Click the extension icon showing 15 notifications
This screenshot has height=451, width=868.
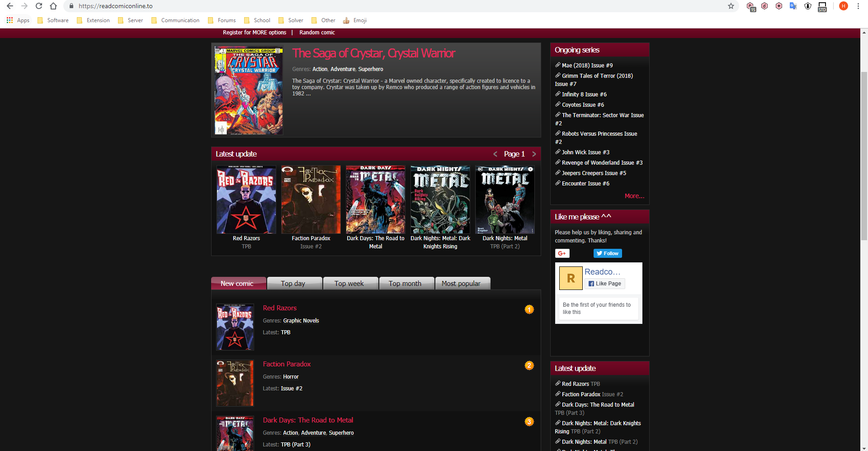tap(750, 6)
